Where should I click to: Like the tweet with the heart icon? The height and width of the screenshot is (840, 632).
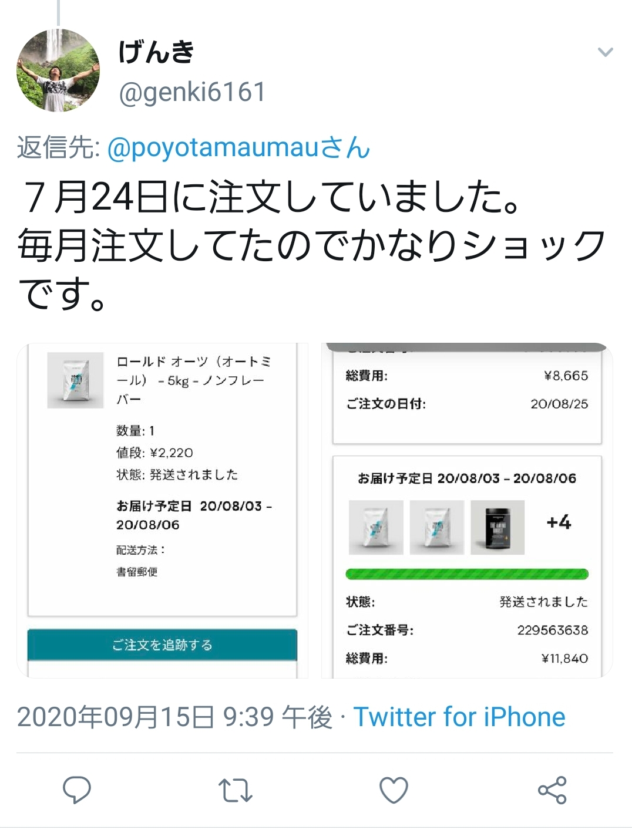394,790
